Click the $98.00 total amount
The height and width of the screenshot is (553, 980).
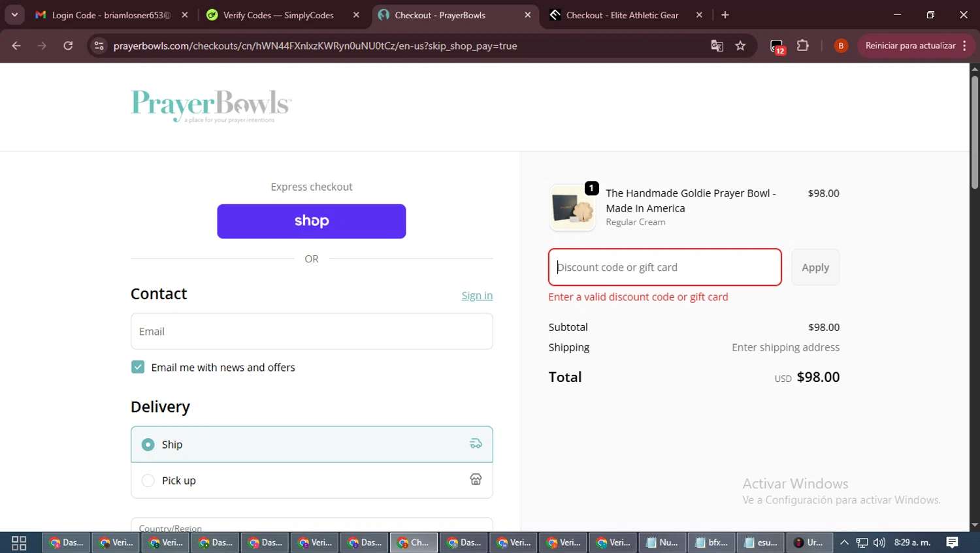click(x=818, y=377)
